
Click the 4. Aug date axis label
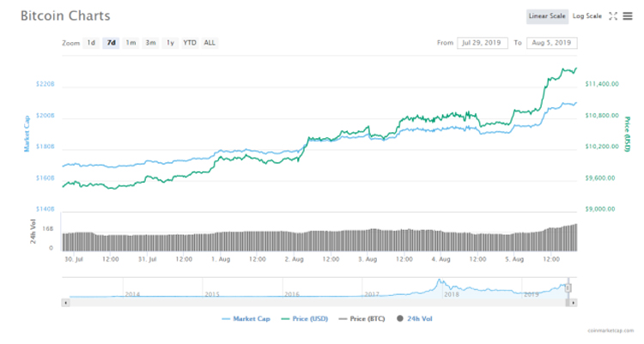tap(441, 259)
